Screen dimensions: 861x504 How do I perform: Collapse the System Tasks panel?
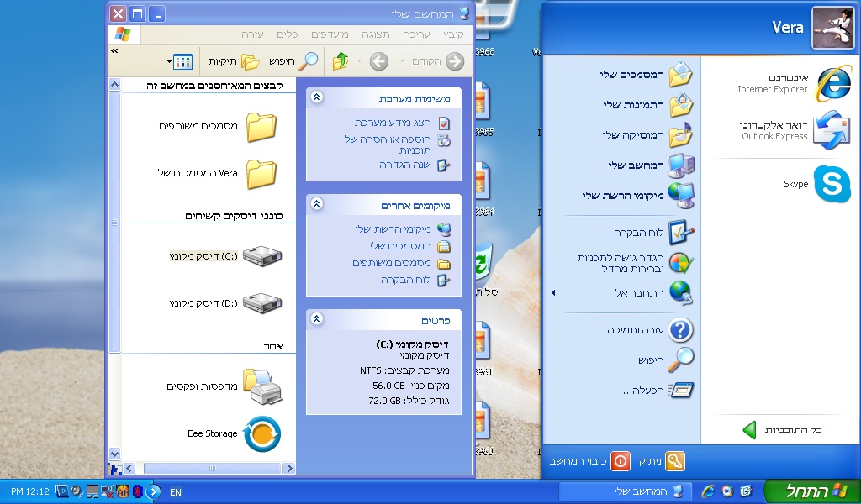point(317,98)
